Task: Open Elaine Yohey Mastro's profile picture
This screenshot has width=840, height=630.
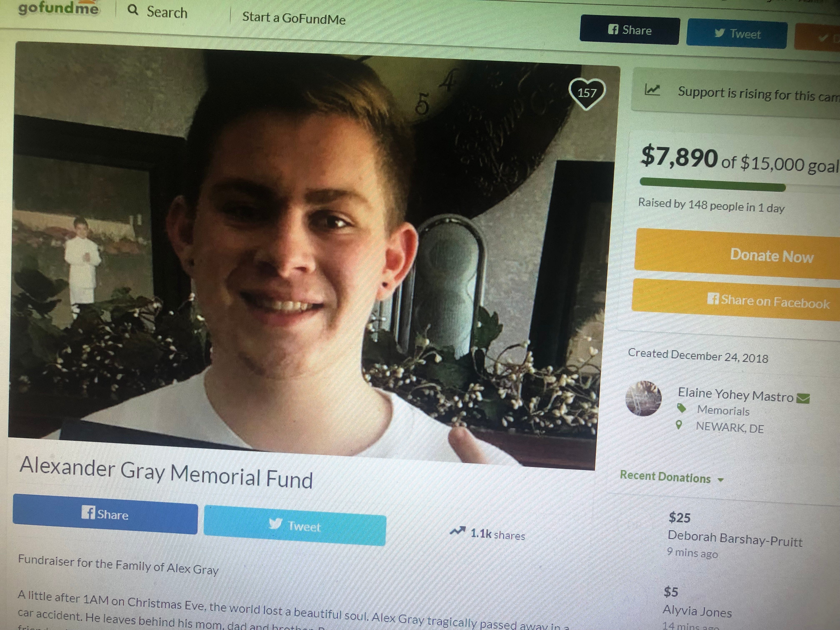Action: pyautogui.click(x=643, y=398)
